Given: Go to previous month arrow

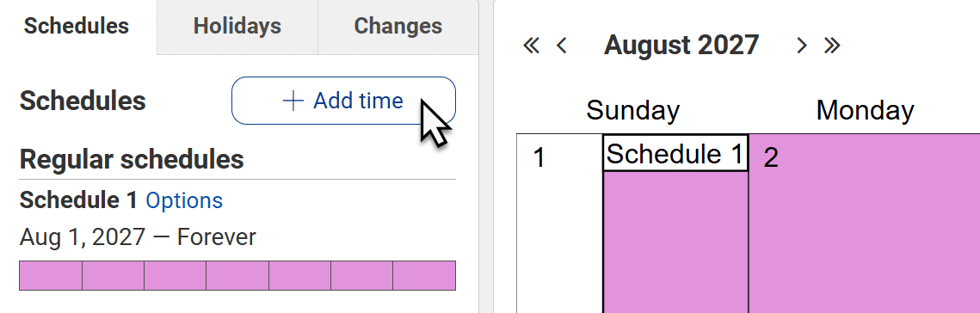Looking at the screenshot, I should (x=561, y=46).
